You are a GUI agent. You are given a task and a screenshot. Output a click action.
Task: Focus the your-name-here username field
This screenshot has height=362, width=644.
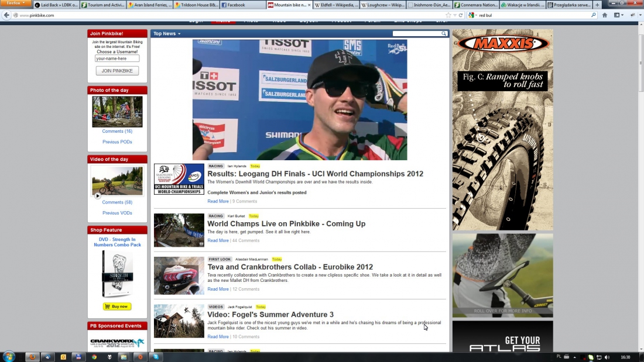[117, 58]
